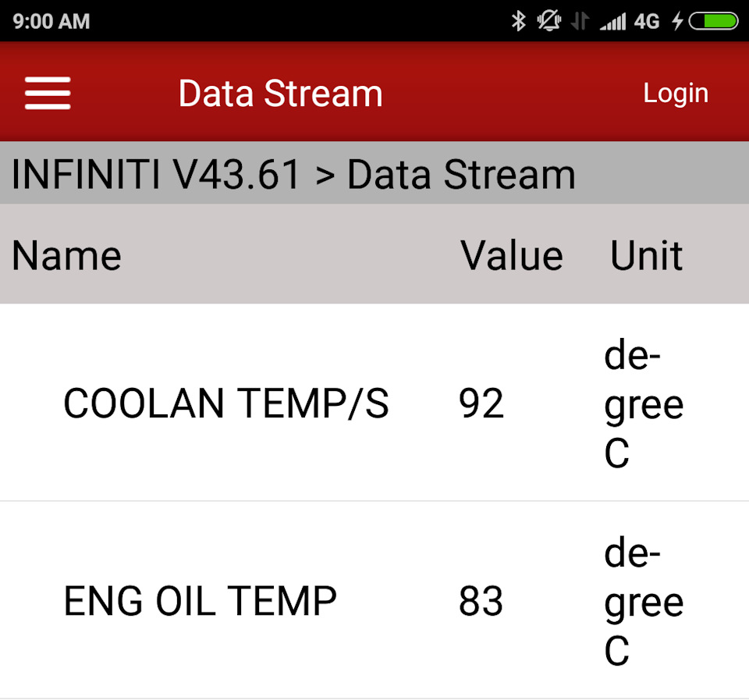Screen dimensions: 749x700
Task: Select the Data Stream title header
Action: click(280, 94)
